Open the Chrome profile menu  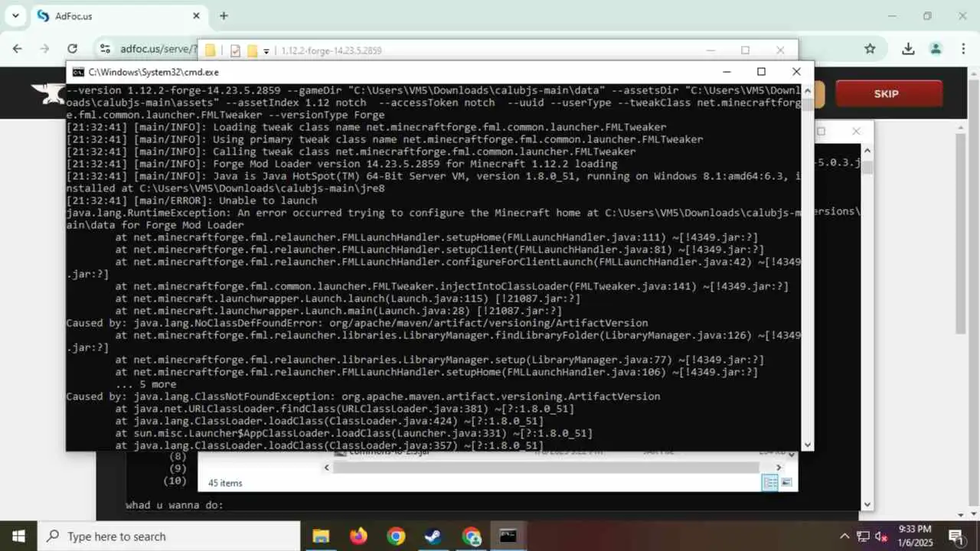tap(936, 49)
